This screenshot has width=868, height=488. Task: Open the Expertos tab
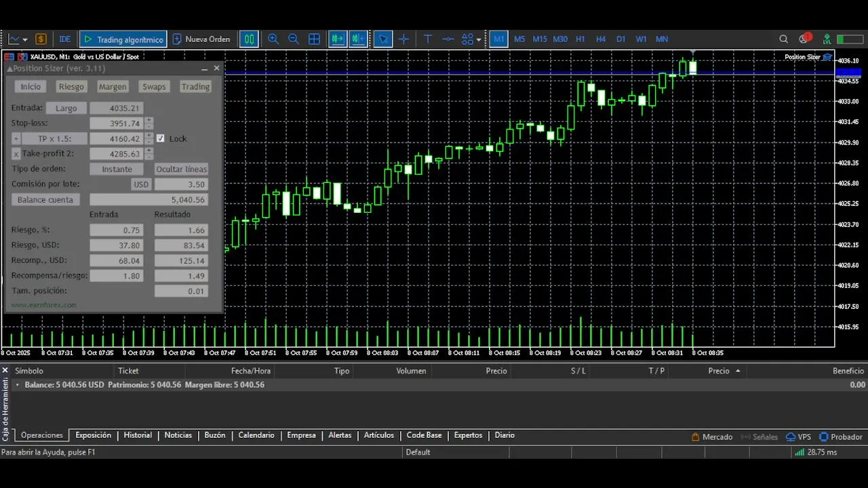coord(468,435)
